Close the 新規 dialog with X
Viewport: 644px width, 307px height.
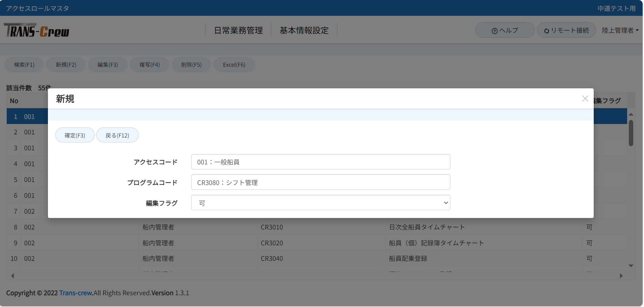click(585, 98)
